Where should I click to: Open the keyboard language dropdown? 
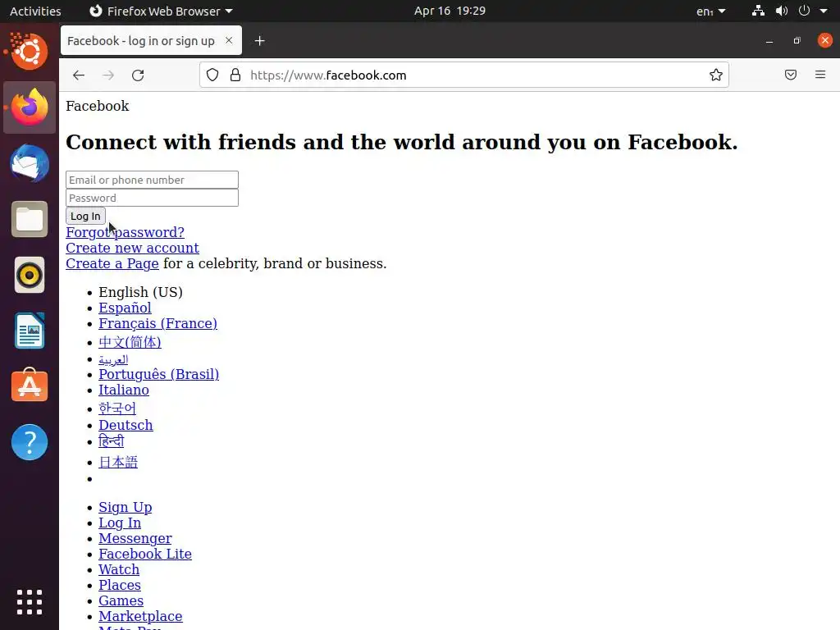(711, 11)
